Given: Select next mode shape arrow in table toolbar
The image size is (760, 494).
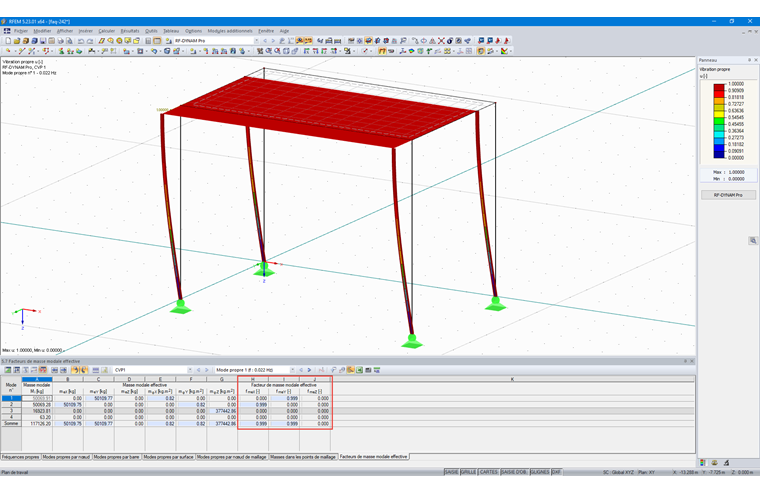Looking at the screenshot, I should point(309,370).
